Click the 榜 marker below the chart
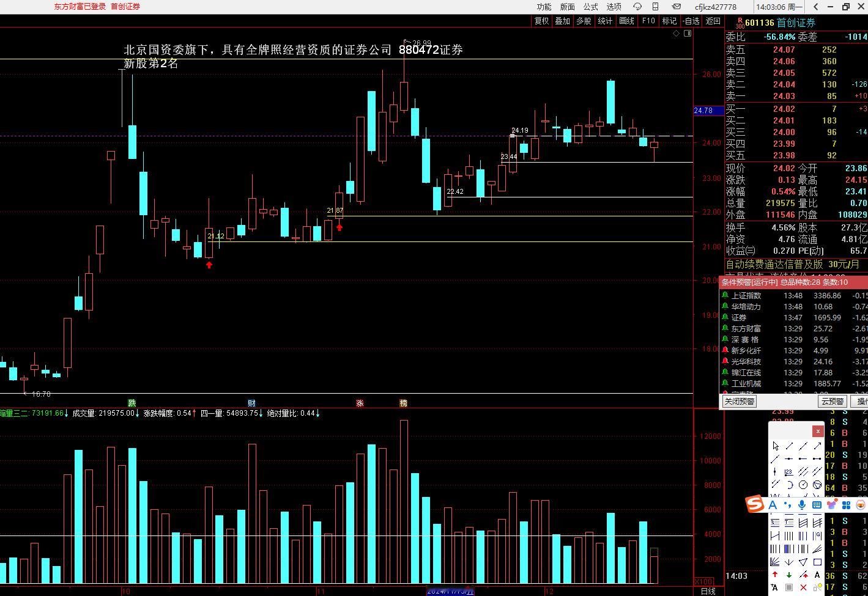 tap(403, 403)
